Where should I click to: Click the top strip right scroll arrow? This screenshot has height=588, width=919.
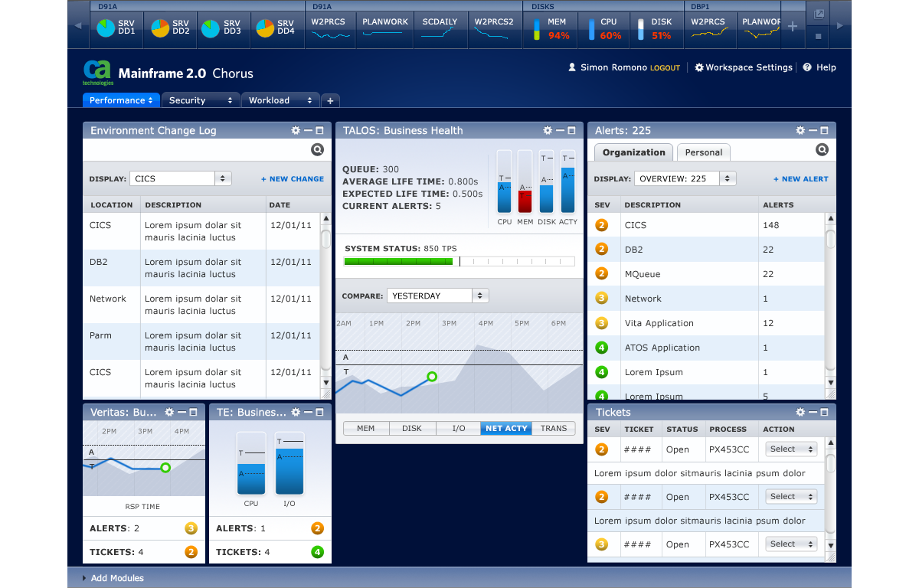pyautogui.click(x=841, y=26)
